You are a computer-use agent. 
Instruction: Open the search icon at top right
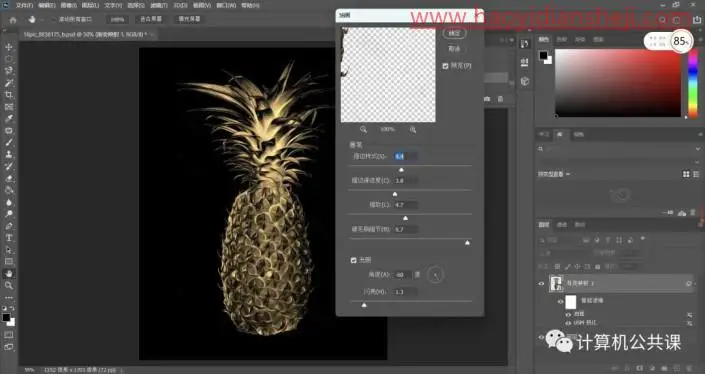(x=662, y=20)
